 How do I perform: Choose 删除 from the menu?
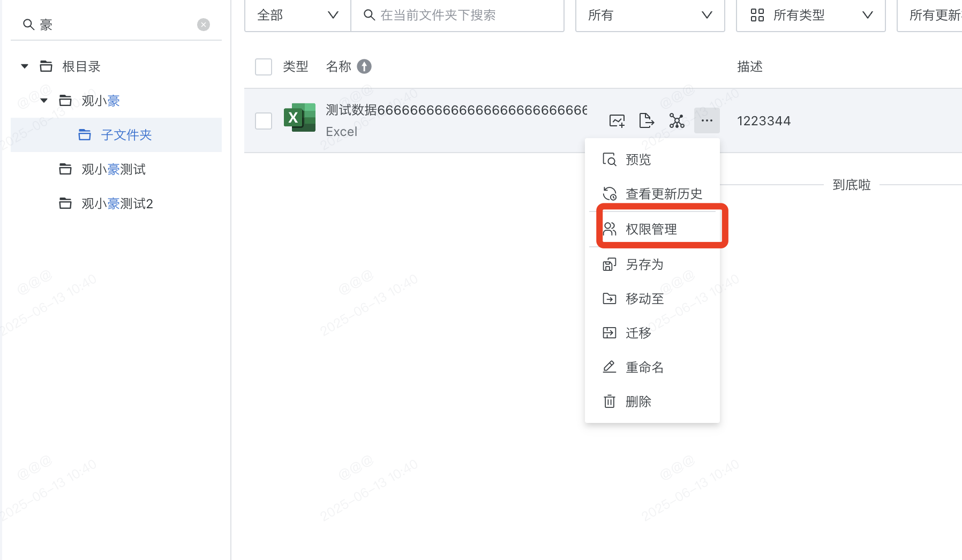pyautogui.click(x=652, y=402)
